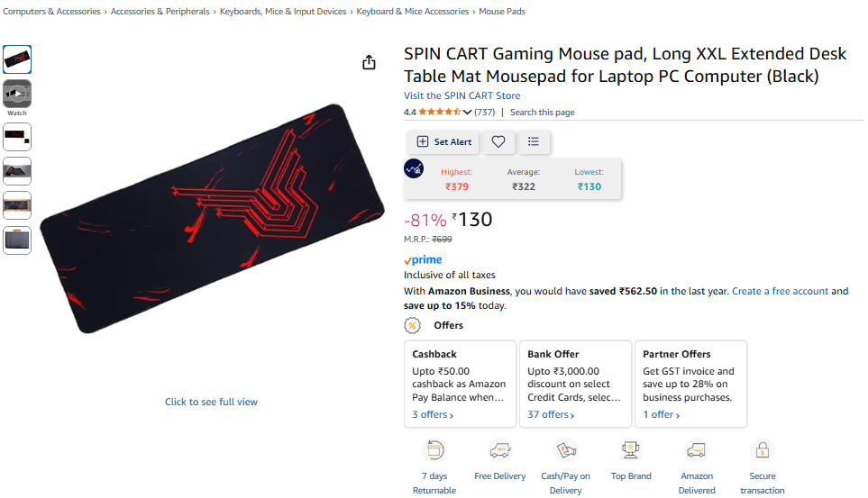This screenshot has width=868, height=498.
Task: Click the price tracker chart icon
Action: [414, 168]
